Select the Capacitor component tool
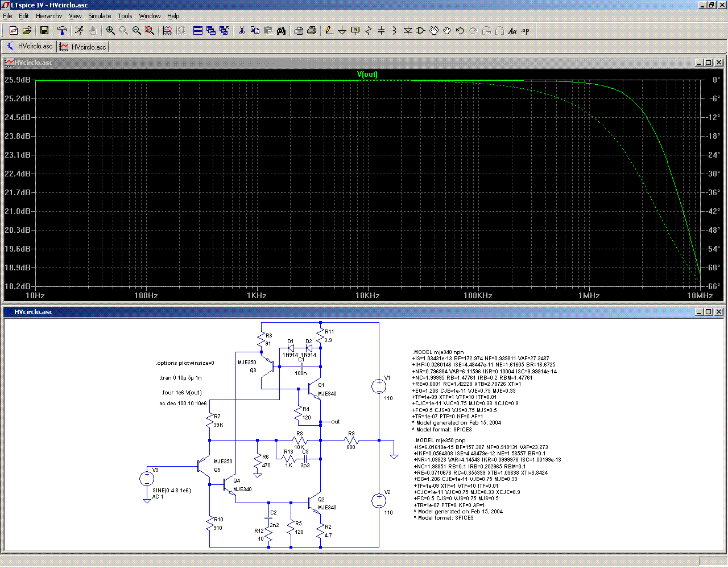Image resolution: width=728 pixels, height=568 pixels. coord(382,31)
